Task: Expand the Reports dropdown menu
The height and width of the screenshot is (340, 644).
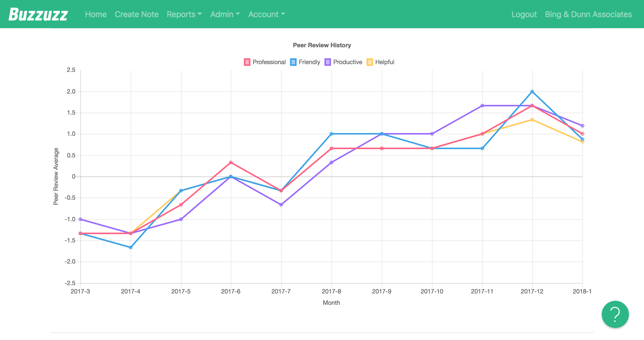Action: [184, 14]
